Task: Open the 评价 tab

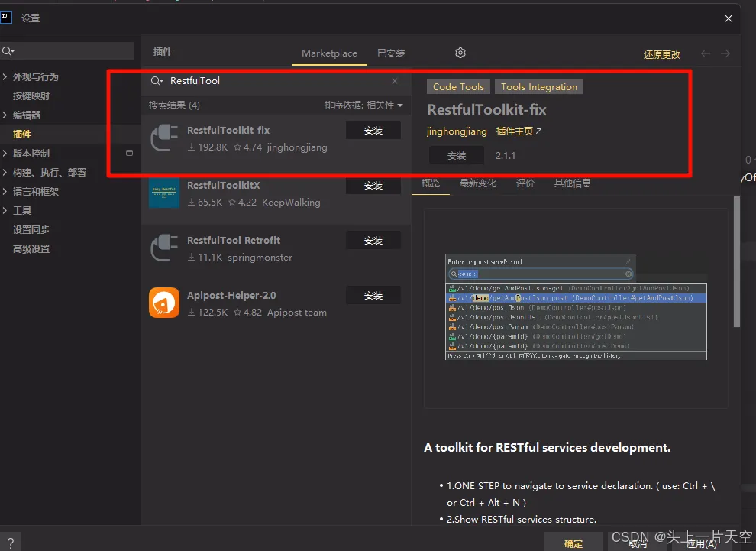Action: [525, 183]
